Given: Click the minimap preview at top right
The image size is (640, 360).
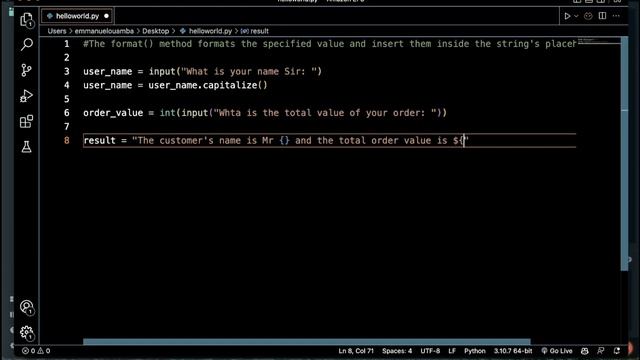Looking at the screenshot, I should (x=598, y=41).
